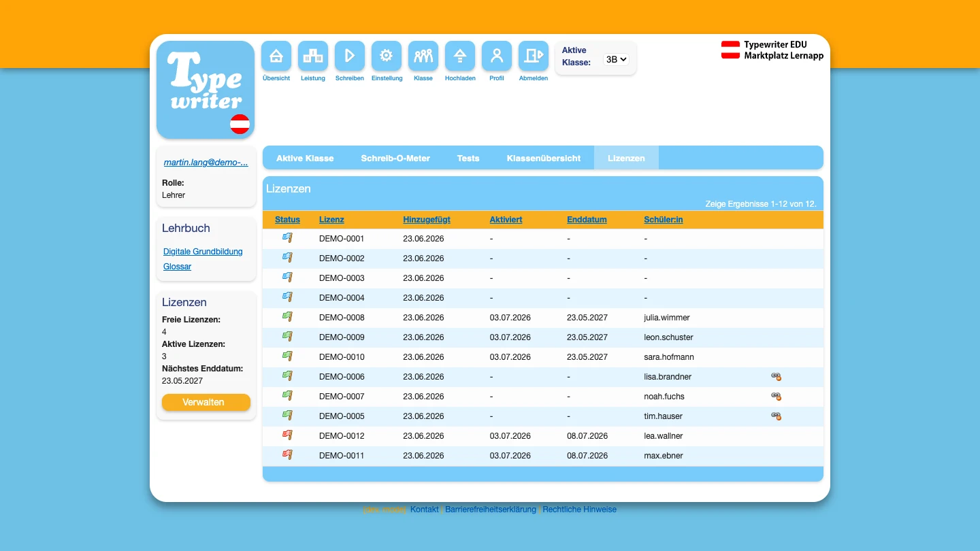The image size is (980, 551).
Task: Open the Hochladen upload icon
Action: 460,56
